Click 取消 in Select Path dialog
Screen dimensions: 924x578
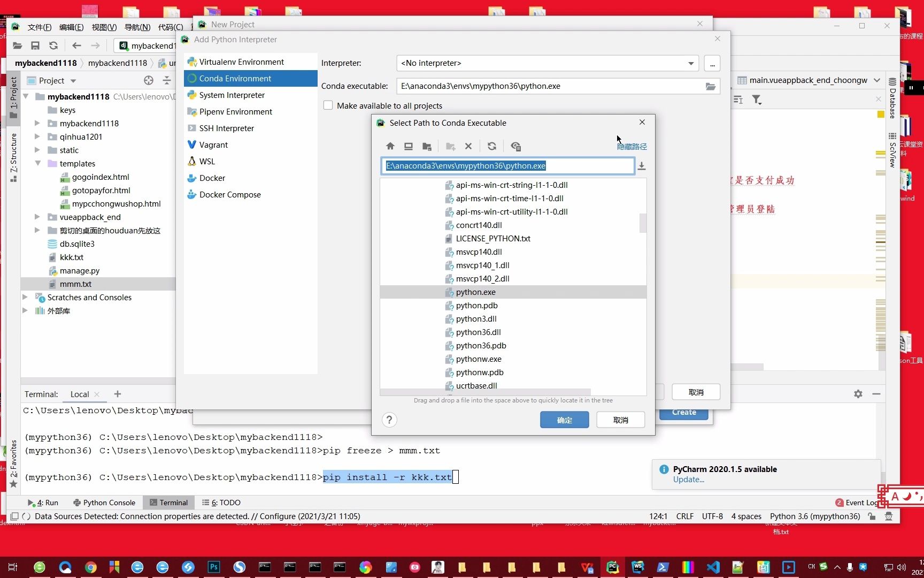pos(620,420)
